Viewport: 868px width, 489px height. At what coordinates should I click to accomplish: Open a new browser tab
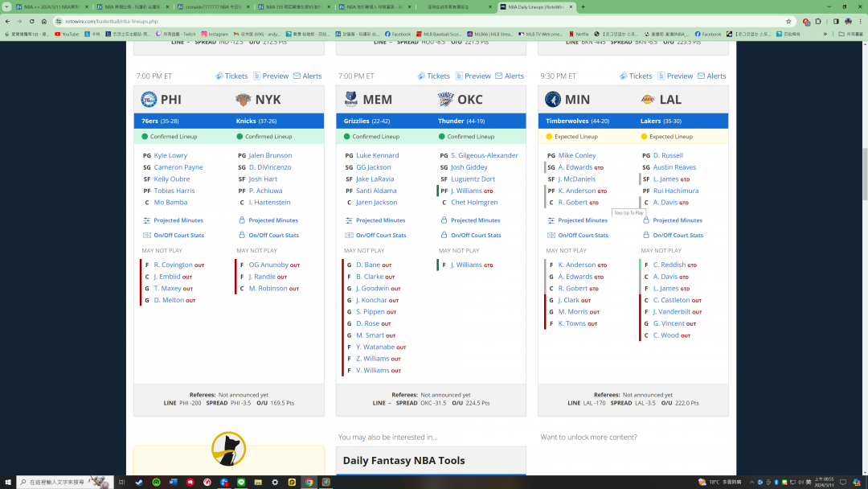pos(583,6)
